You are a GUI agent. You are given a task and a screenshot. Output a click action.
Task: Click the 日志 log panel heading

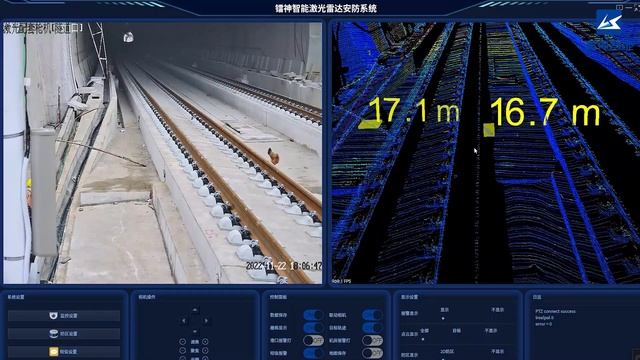(x=537, y=297)
